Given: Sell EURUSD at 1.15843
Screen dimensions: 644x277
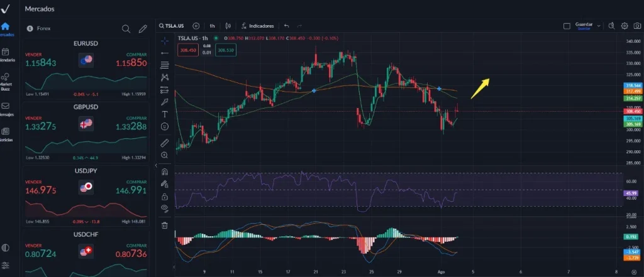Looking at the screenshot, I should (41, 63).
